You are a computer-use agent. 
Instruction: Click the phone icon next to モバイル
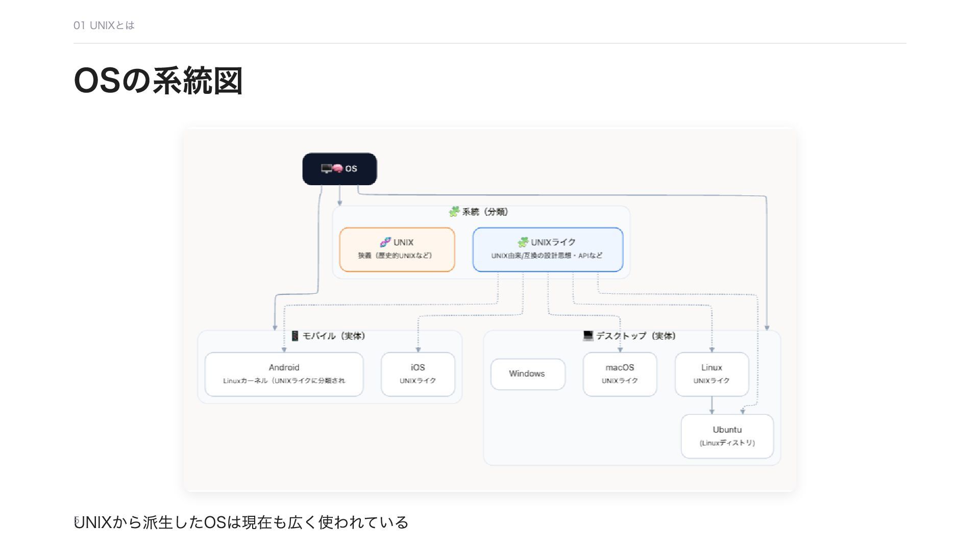click(295, 336)
